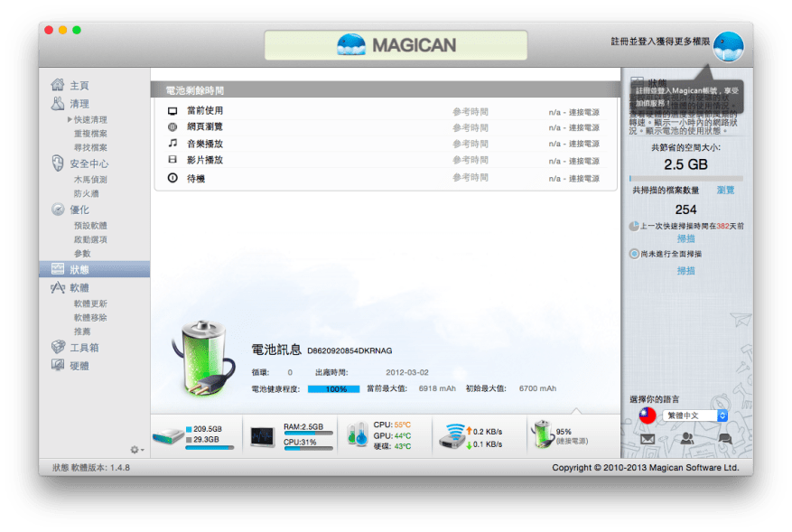Click the 電池健康程度 100% progress bar

point(333,388)
